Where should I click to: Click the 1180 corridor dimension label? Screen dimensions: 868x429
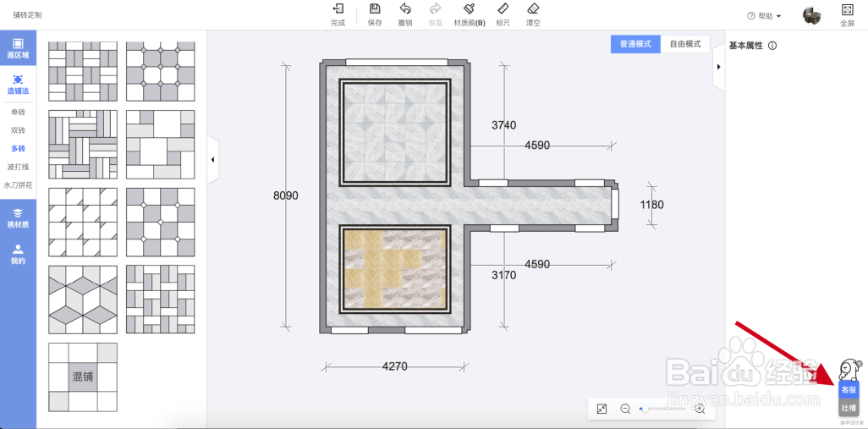click(651, 205)
